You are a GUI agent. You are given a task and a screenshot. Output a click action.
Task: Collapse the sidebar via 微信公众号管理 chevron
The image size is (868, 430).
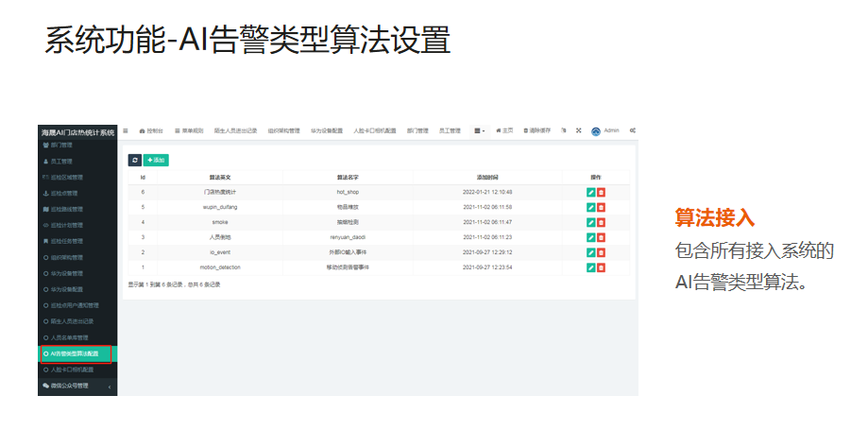109,387
